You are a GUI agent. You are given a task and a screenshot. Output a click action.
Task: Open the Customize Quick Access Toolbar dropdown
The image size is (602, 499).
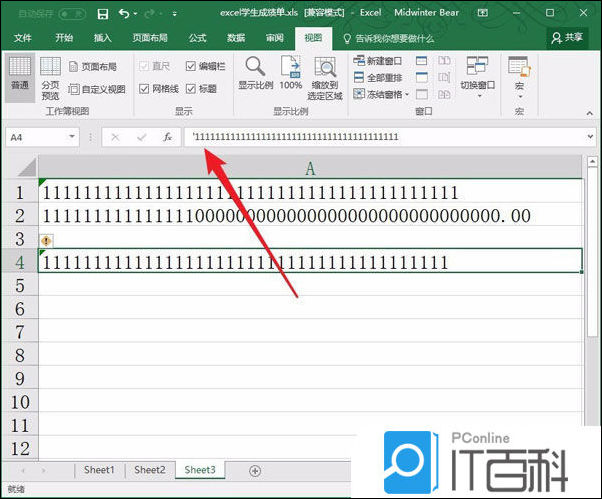174,15
